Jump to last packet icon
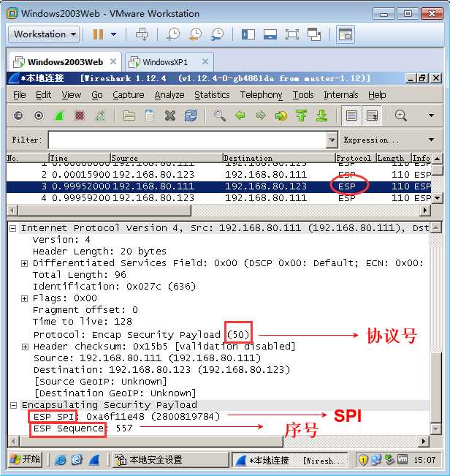 [x=321, y=116]
